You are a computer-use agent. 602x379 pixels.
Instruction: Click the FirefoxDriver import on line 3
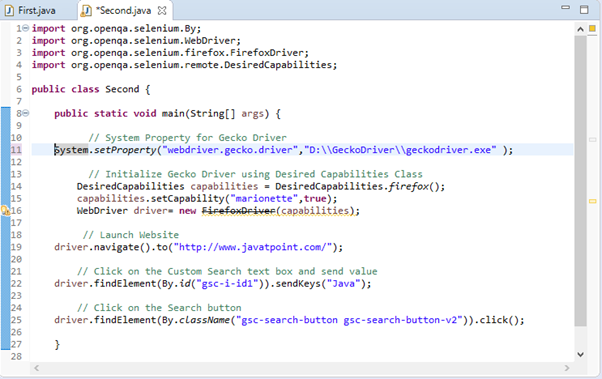170,53
